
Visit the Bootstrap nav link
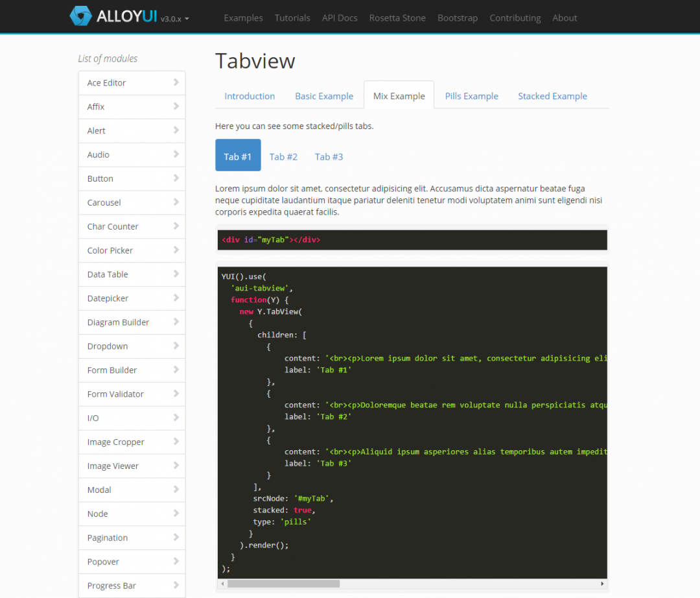(458, 18)
